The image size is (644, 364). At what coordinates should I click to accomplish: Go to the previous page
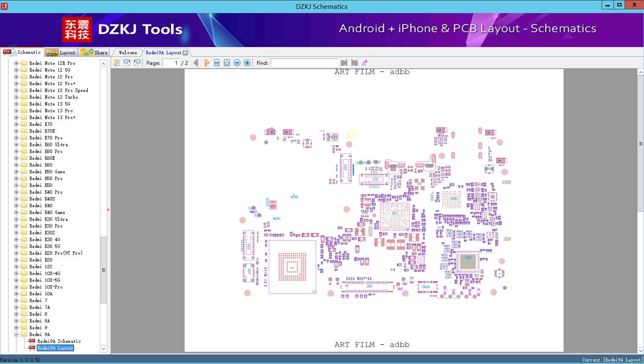(x=196, y=63)
